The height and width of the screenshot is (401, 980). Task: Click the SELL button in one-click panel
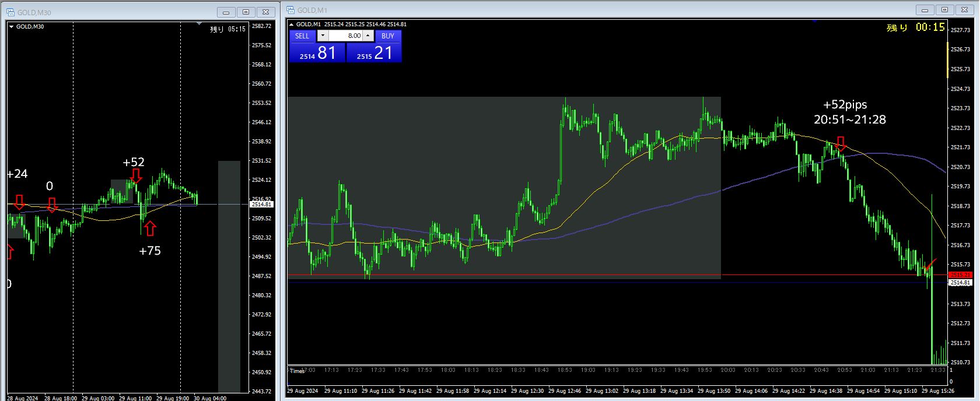pos(302,36)
